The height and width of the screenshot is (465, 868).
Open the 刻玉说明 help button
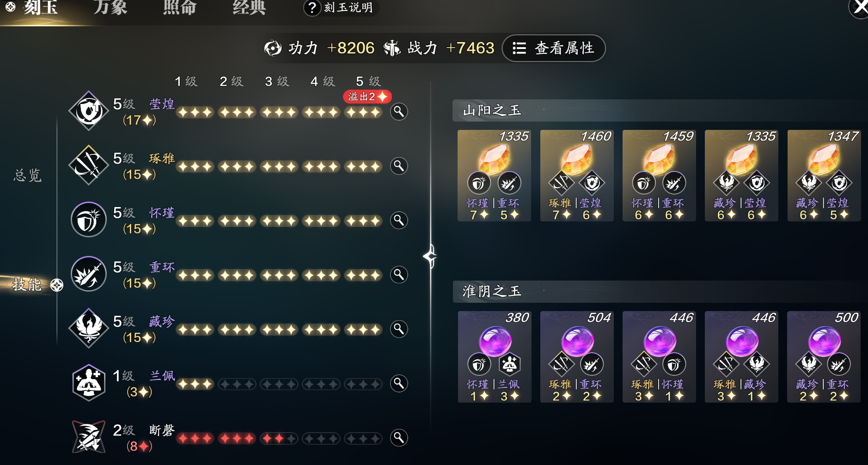[341, 7]
